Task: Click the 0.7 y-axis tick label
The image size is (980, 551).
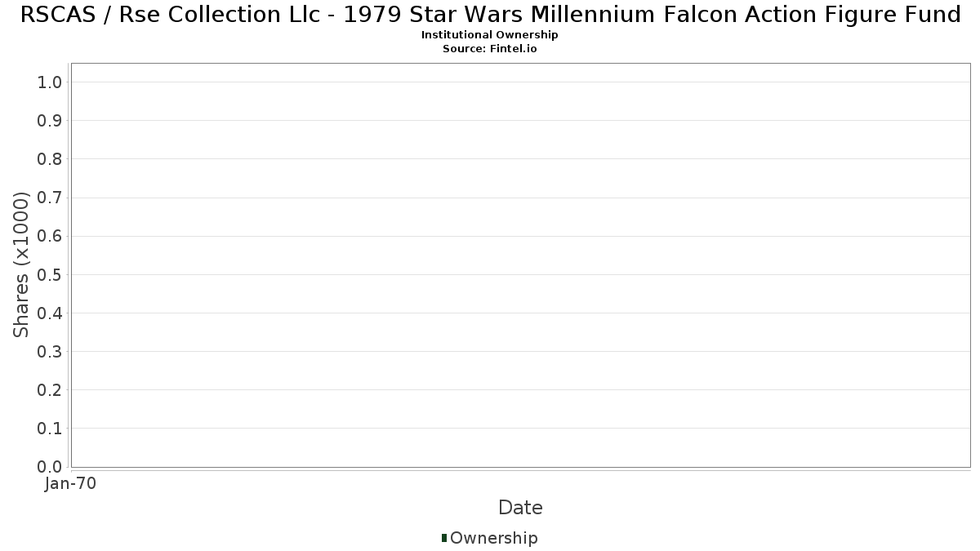Action: click(49, 198)
